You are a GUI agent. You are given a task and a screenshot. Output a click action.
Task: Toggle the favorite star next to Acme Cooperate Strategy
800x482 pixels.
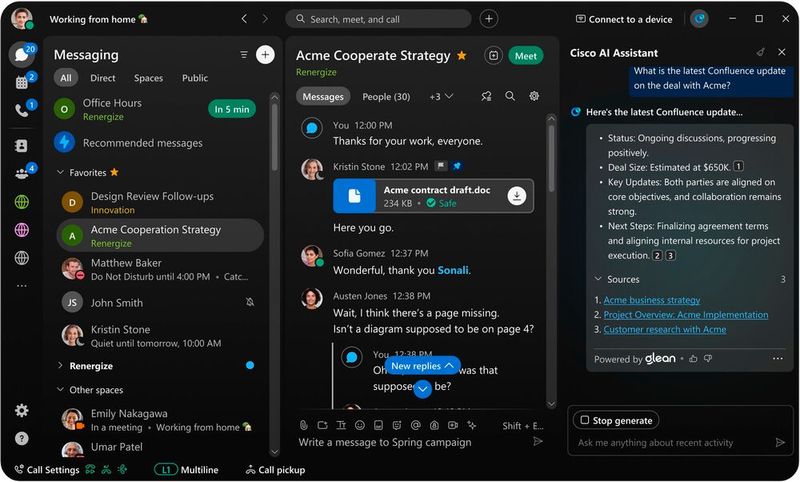[x=461, y=56]
